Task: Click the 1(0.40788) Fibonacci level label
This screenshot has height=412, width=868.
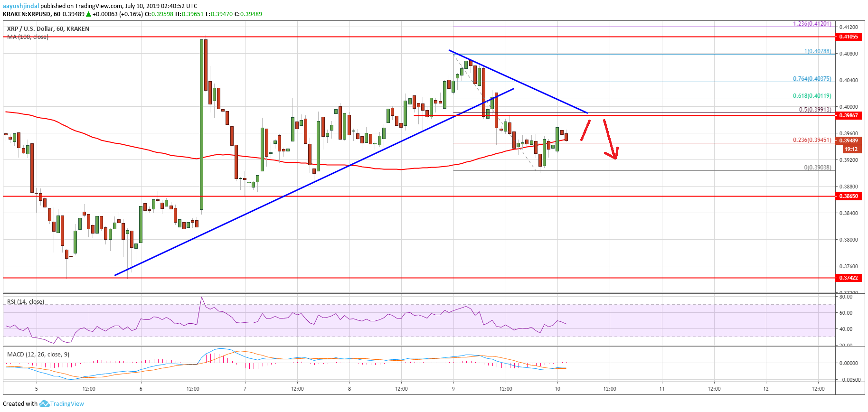Action: click(x=818, y=51)
